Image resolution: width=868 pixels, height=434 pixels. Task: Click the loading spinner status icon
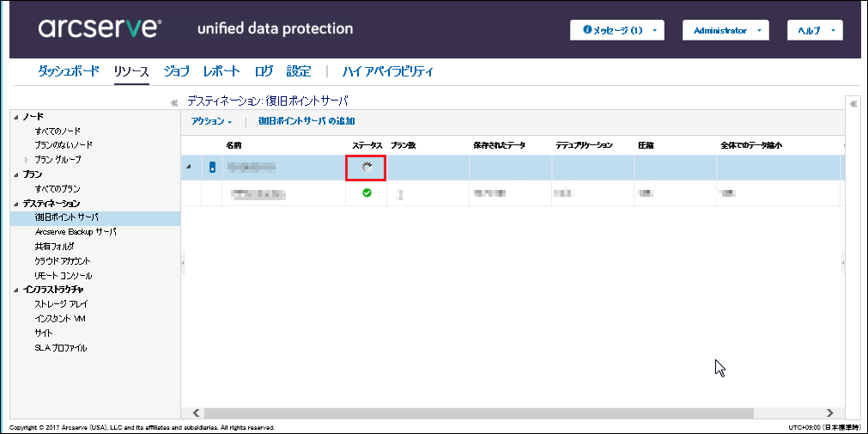click(367, 168)
